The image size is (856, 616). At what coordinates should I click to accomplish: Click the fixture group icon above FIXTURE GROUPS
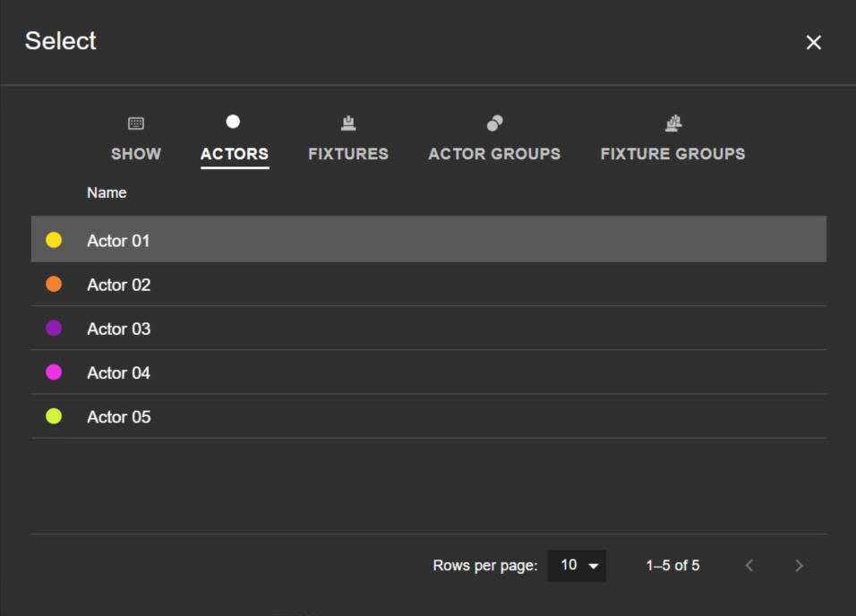pos(672,123)
